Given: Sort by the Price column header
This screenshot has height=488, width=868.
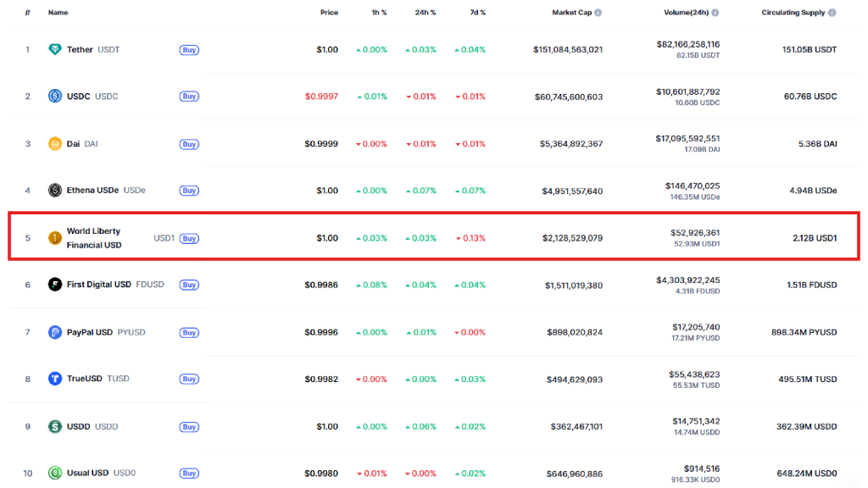Looking at the screenshot, I should click(329, 12).
